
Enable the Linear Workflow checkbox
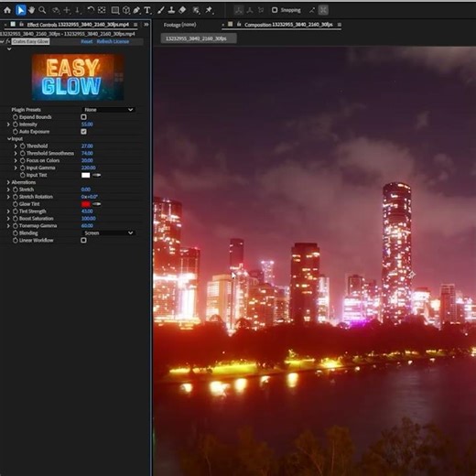click(83, 240)
